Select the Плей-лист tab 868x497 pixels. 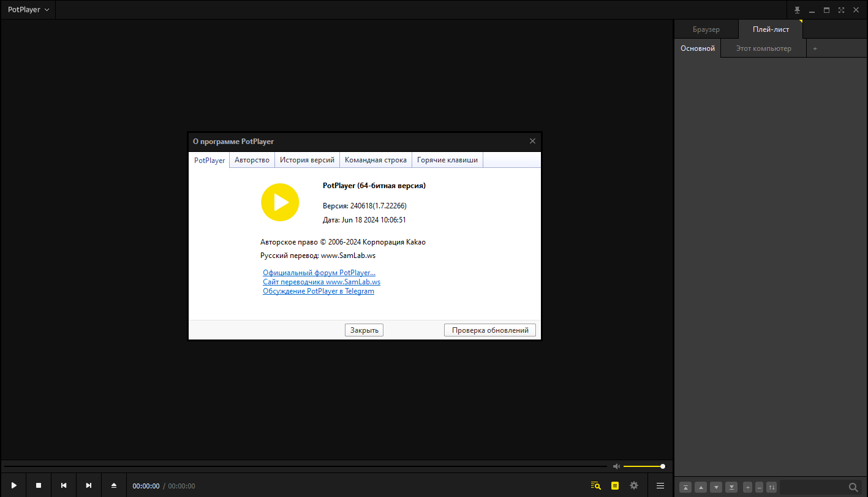pyautogui.click(x=771, y=29)
